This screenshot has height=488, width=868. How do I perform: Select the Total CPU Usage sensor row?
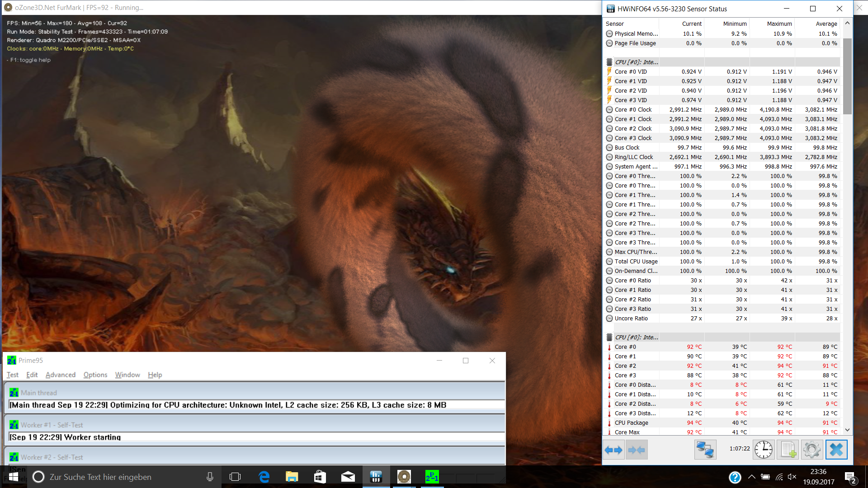636,262
